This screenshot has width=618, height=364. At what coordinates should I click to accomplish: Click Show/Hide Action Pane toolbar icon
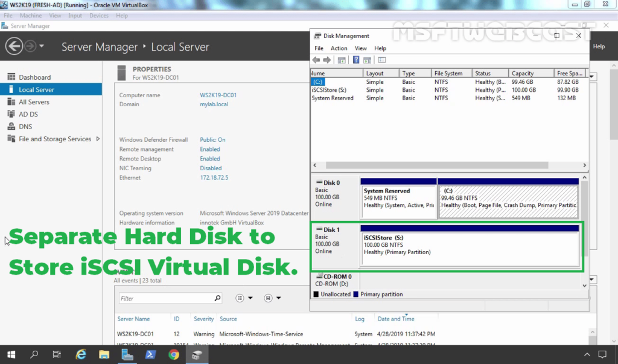(368, 60)
